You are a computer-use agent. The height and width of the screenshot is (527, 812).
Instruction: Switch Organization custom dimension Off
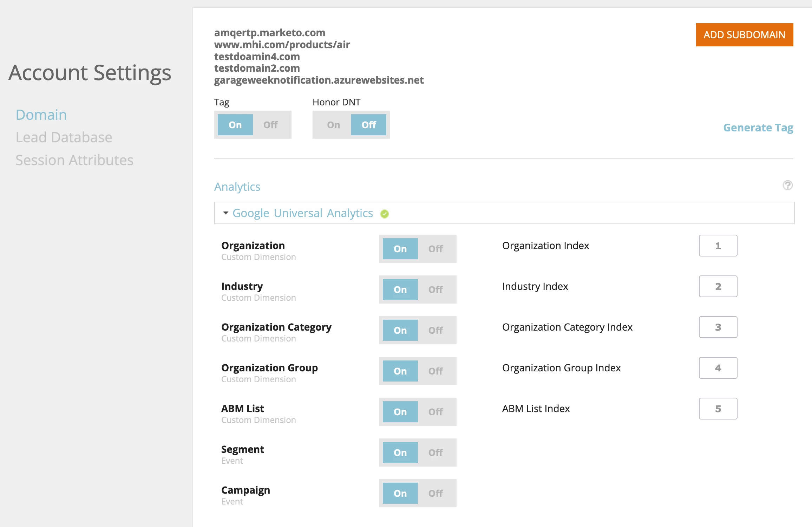point(436,249)
